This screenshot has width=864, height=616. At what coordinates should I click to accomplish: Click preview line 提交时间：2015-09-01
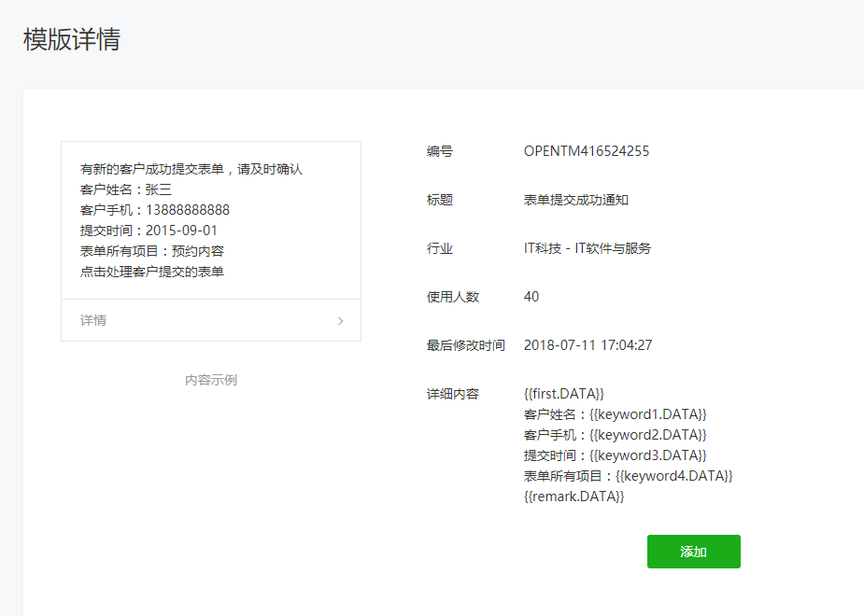(149, 231)
